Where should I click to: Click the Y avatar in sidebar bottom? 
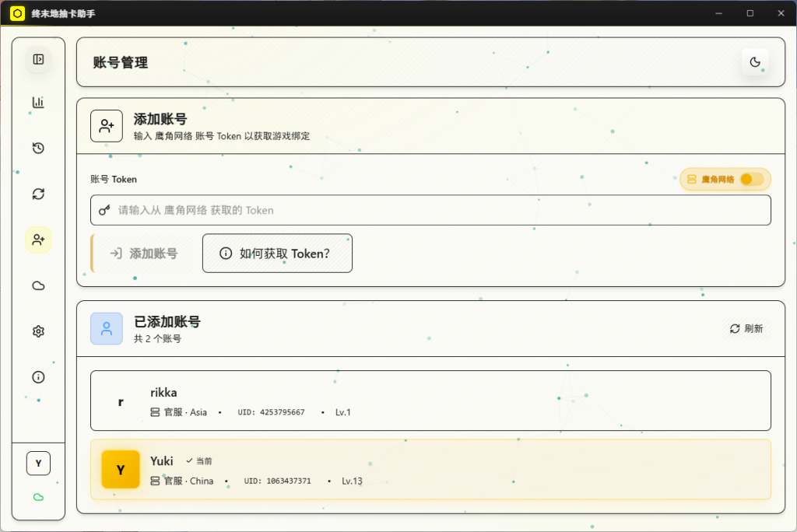tap(38, 463)
